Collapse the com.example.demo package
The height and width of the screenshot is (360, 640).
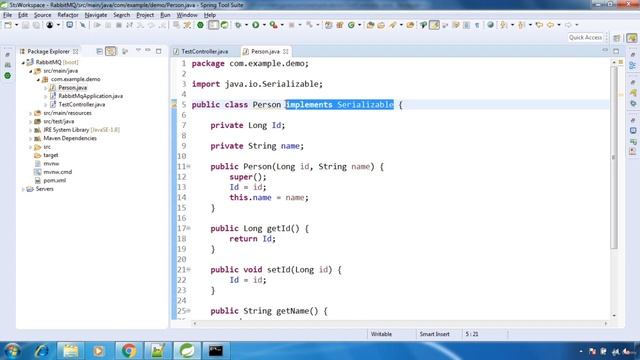pos(38,80)
